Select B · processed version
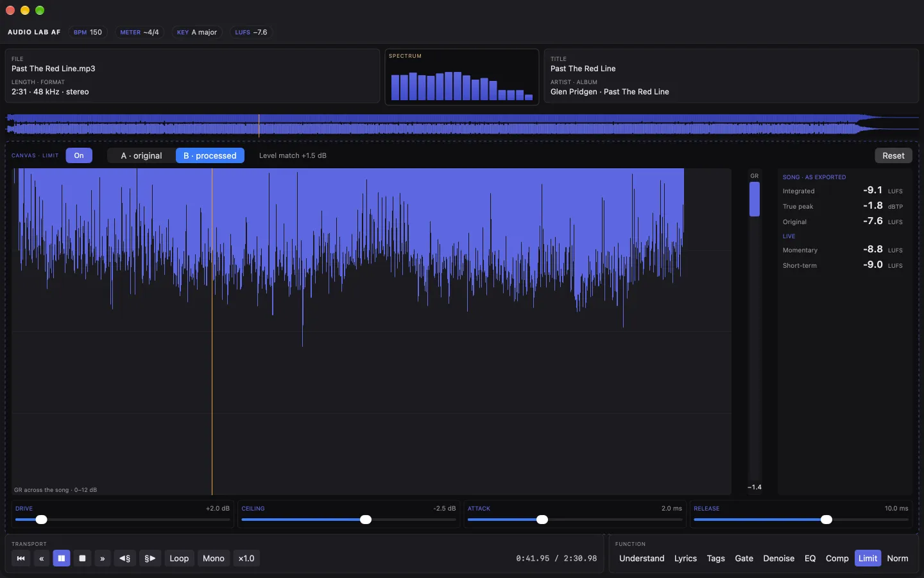 coord(210,155)
